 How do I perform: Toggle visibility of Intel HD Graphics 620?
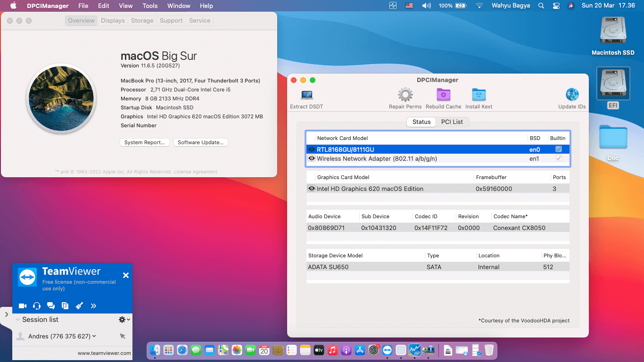[x=312, y=189]
